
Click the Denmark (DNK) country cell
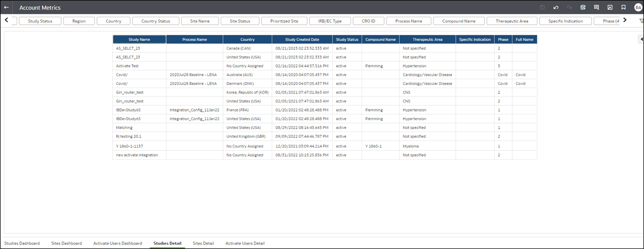[x=248, y=84]
